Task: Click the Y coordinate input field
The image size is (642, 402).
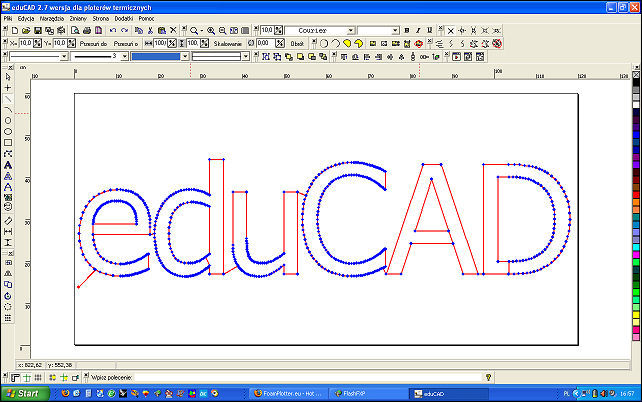Action: pos(59,43)
